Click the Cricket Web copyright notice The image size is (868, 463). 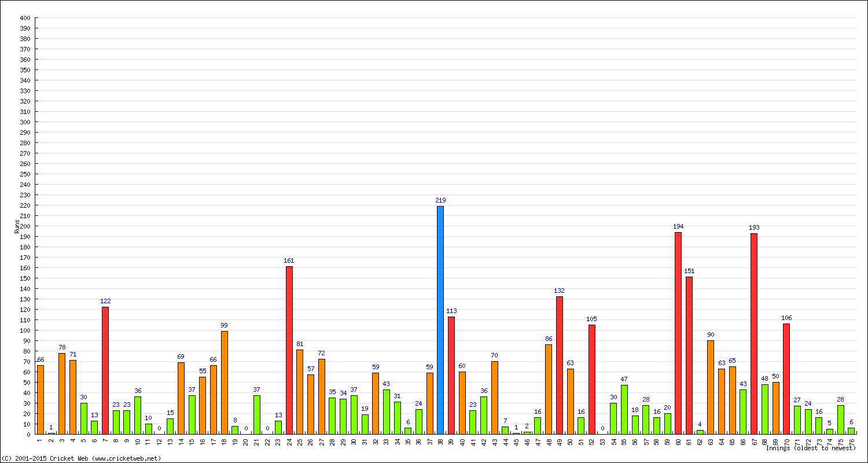pos(81,458)
